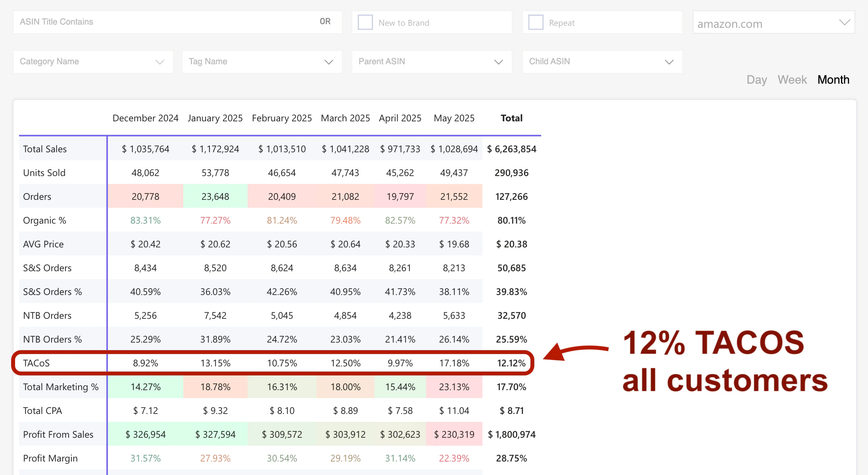Click the total sales value $ 6,263,854

tap(511, 149)
